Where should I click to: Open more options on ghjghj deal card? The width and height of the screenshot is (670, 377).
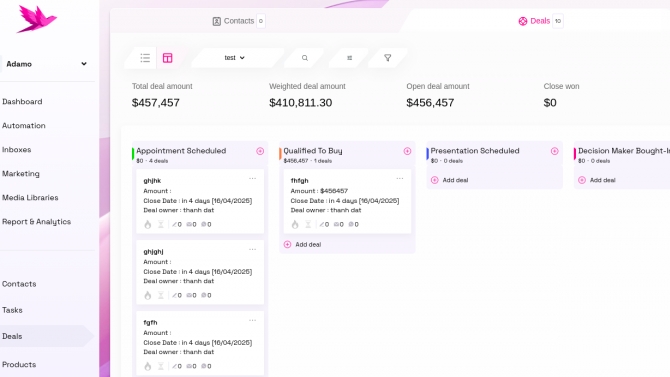[253, 250]
